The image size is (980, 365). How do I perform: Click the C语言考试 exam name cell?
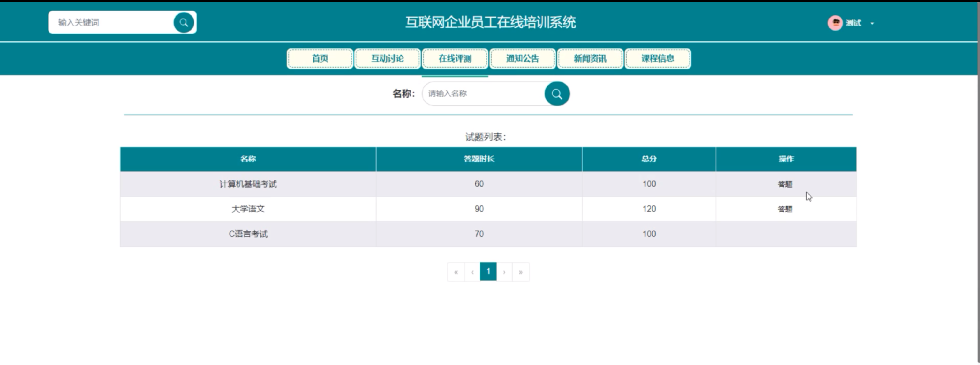point(248,234)
